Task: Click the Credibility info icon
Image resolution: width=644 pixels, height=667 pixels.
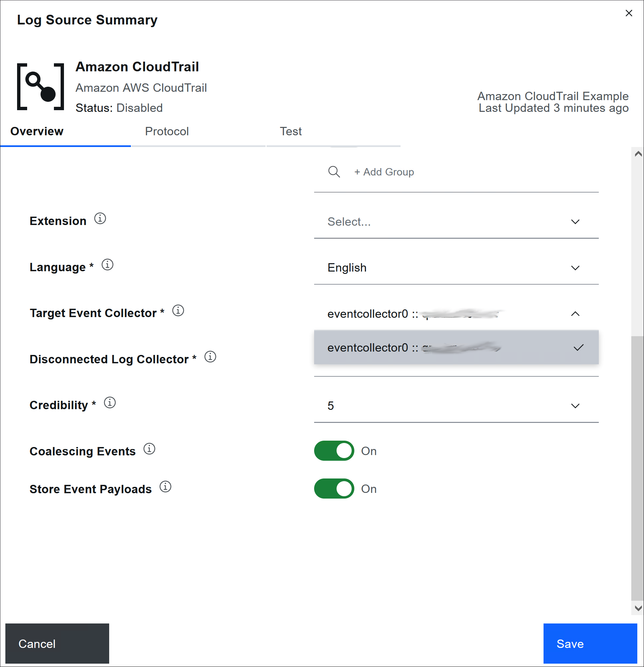Action: click(x=110, y=403)
